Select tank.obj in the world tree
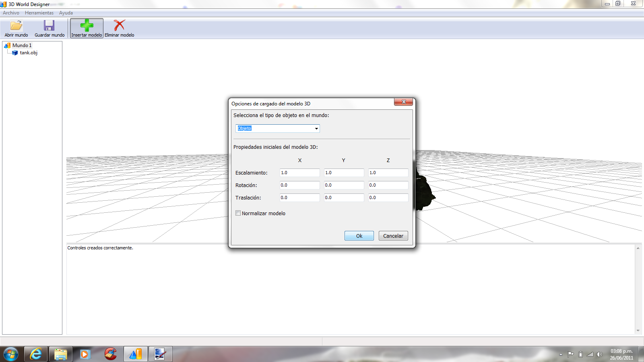 tap(29, 53)
